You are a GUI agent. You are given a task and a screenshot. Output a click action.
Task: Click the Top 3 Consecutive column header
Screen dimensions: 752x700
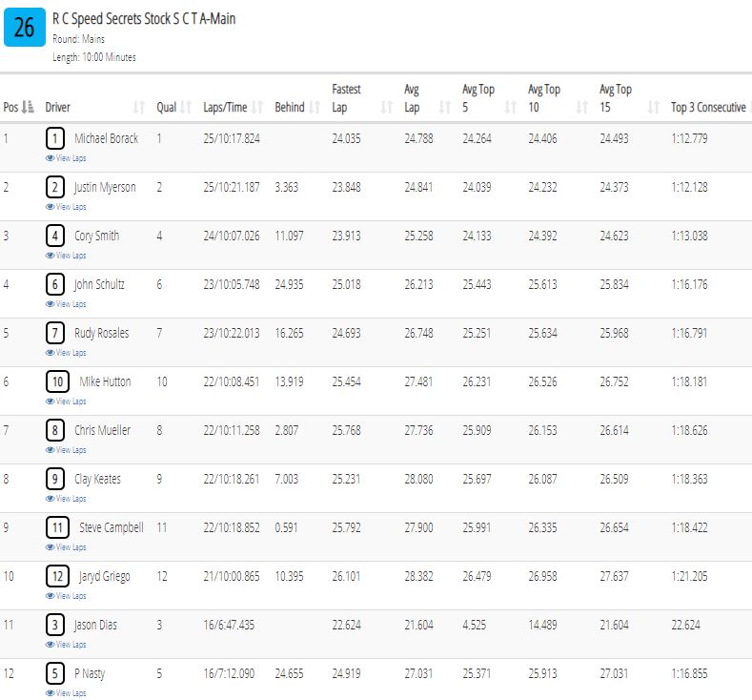[708, 107]
